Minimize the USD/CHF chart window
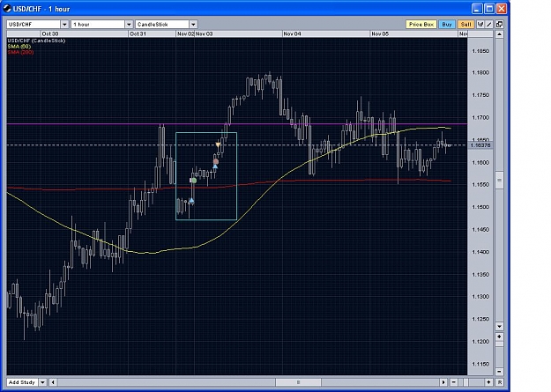This screenshot has height=392, width=551. [x=477, y=9]
